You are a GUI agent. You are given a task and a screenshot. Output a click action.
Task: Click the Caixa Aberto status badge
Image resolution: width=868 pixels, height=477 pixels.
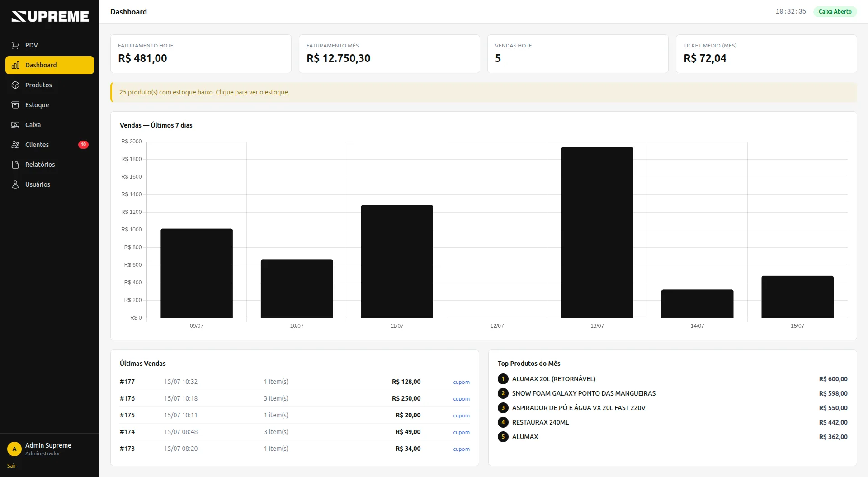click(835, 12)
